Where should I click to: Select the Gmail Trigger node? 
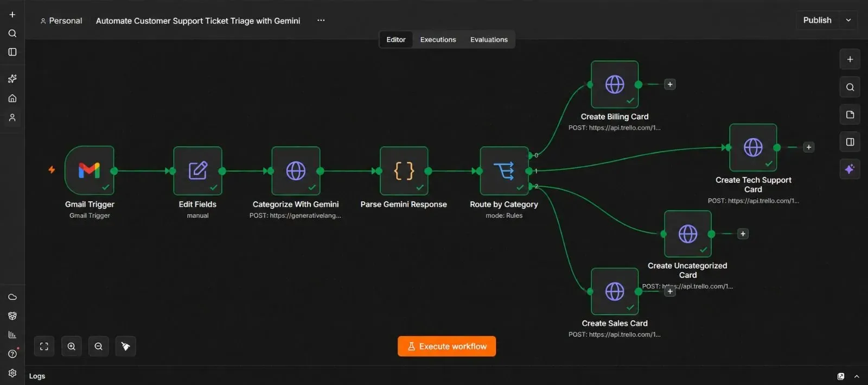pyautogui.click(x=90, y=171)
